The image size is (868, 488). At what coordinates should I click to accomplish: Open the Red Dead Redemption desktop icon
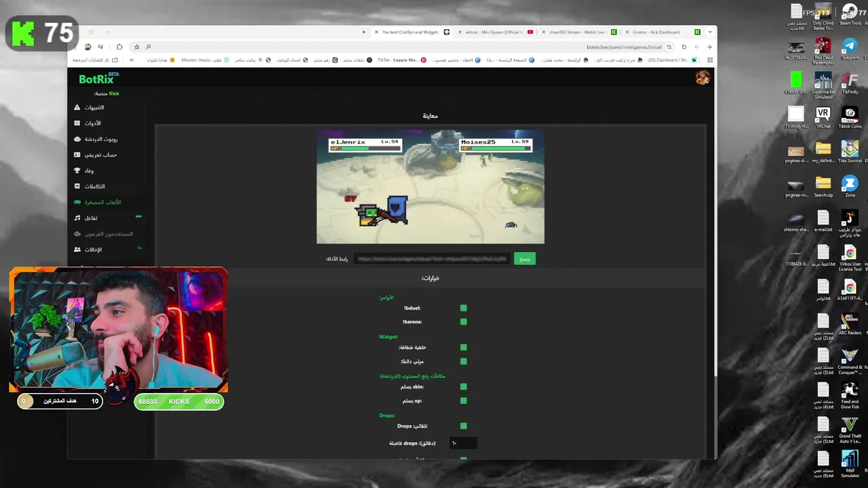[x=823, y=52]
